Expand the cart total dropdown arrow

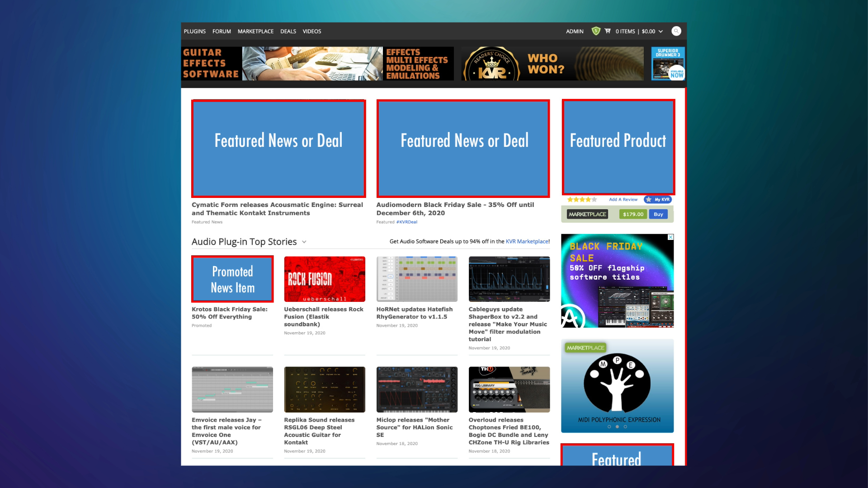click(x=661, y=31)
